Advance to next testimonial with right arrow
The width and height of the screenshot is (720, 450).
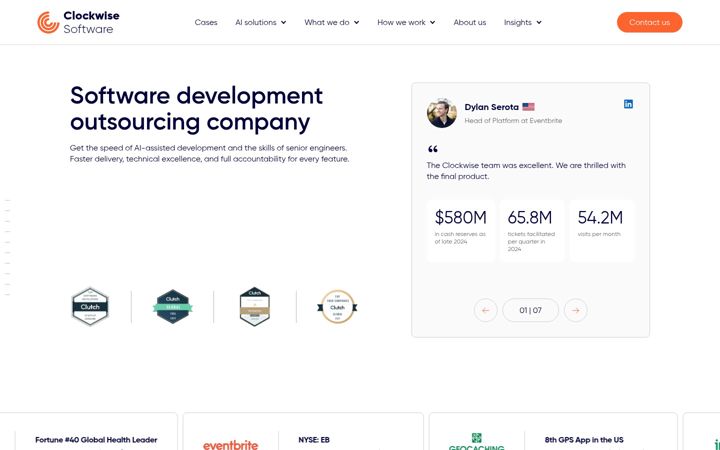point(575,310)
